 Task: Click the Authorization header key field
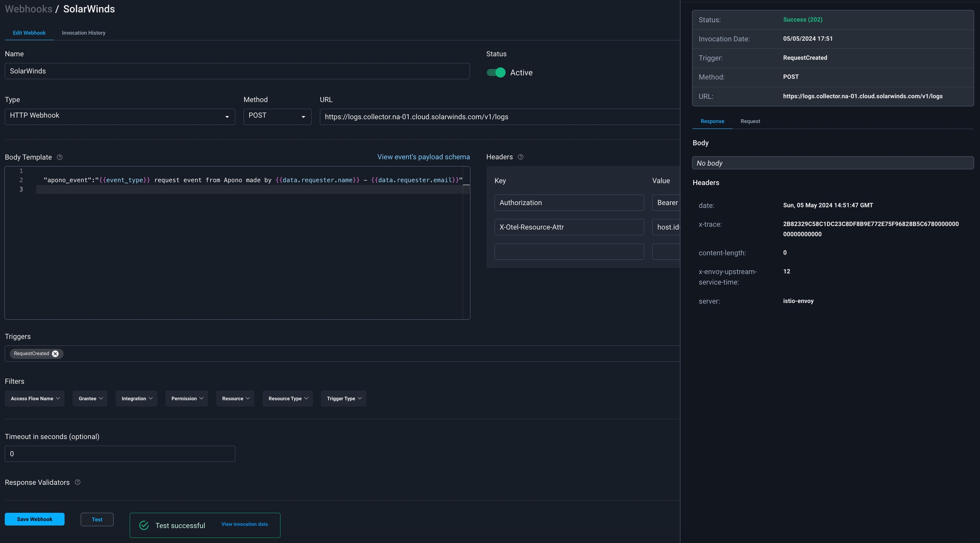click(569, 203)
